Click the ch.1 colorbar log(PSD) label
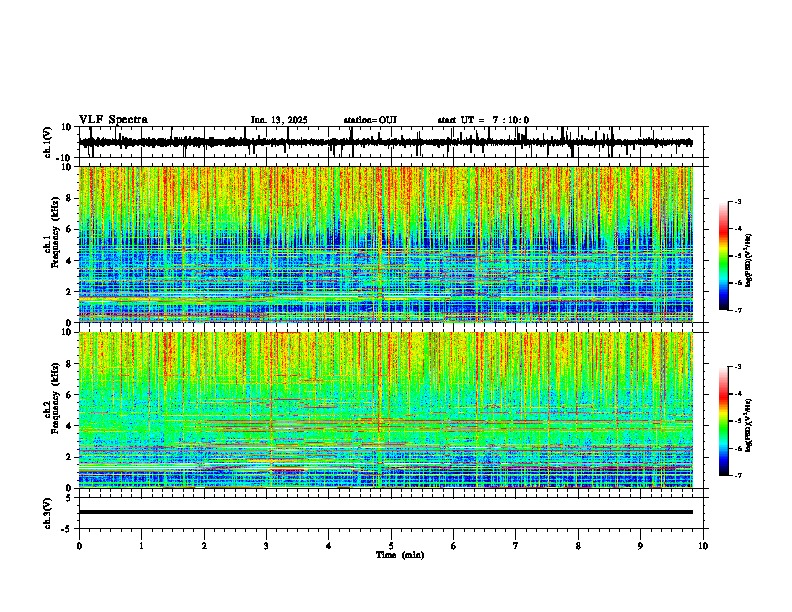The width and height of the screenshot is (792, 612). [749, 261]
